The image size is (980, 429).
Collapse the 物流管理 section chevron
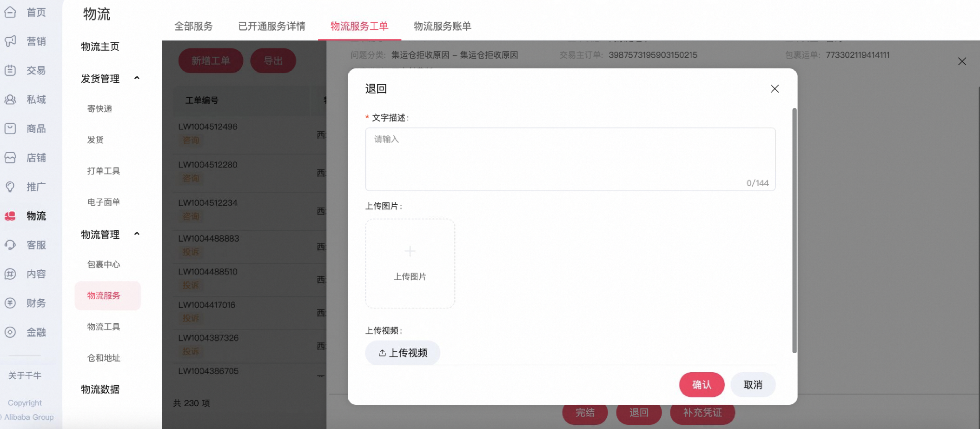coord(137,234)
